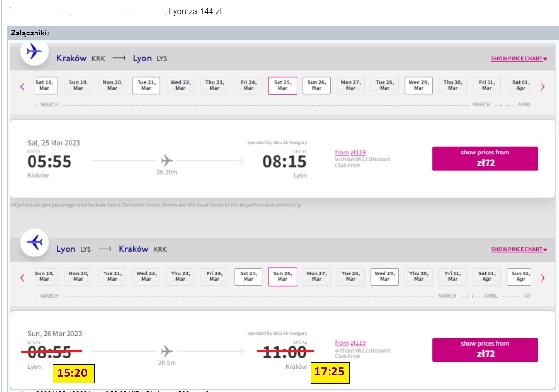Screen dimensions: 559x392
Task: Select Mon 20 Mar in outbound Kraków–Lyon dates
Action: 112,85
